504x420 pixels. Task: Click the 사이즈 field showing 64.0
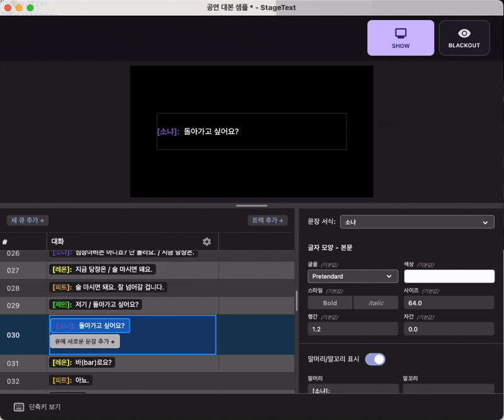449,302
